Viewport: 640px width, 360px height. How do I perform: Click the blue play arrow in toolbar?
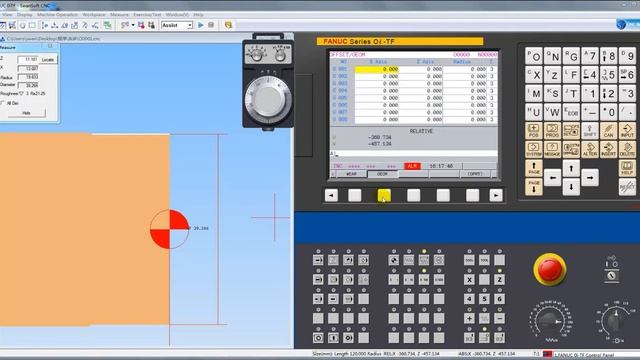click(x=201, y=25)
